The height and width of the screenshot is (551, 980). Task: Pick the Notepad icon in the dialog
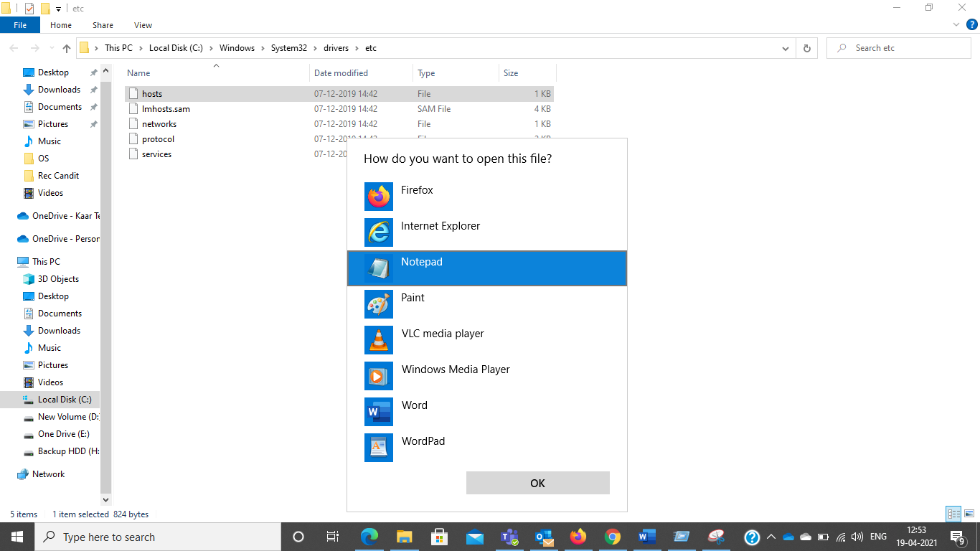(379, 268)
